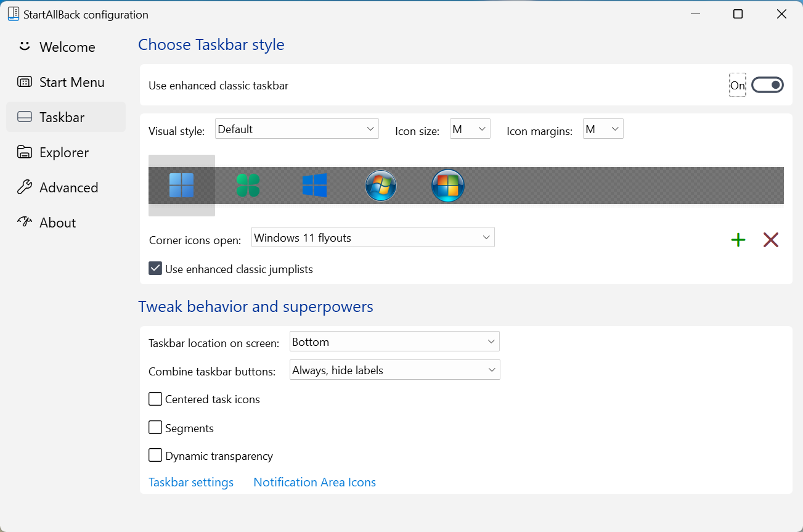Open the Taskbar settings link
The height and width of the screenshot is (532, 803).
point(191,482)
